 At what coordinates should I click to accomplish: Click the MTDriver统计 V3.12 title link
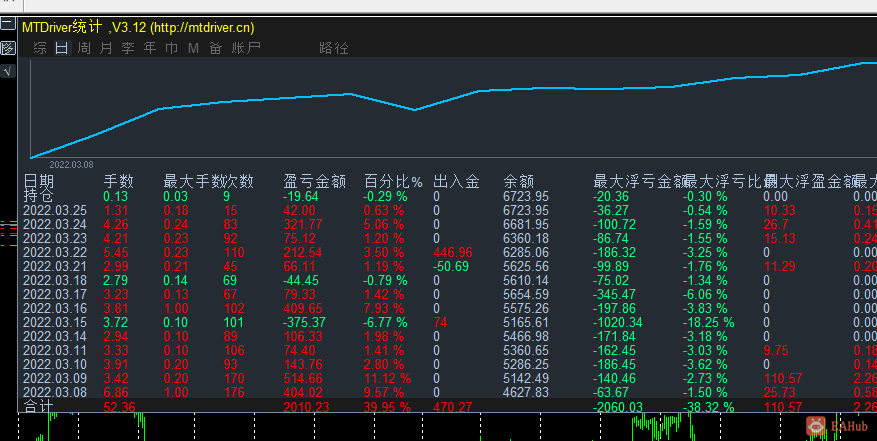point(138,27)
